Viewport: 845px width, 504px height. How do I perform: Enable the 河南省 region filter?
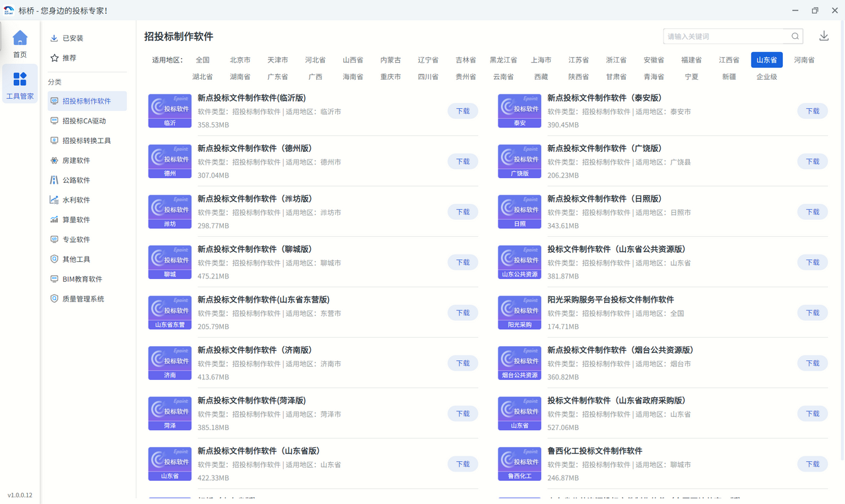pyautogui.click(x=803, y=59)
